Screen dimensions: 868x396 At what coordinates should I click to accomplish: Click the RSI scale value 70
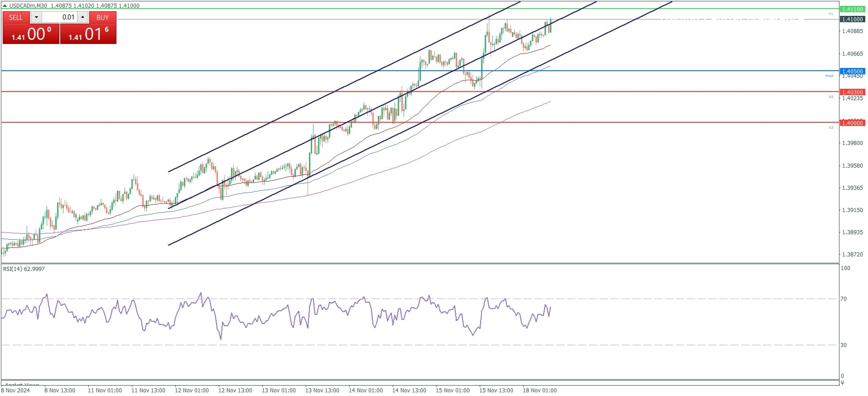point(844,299)
